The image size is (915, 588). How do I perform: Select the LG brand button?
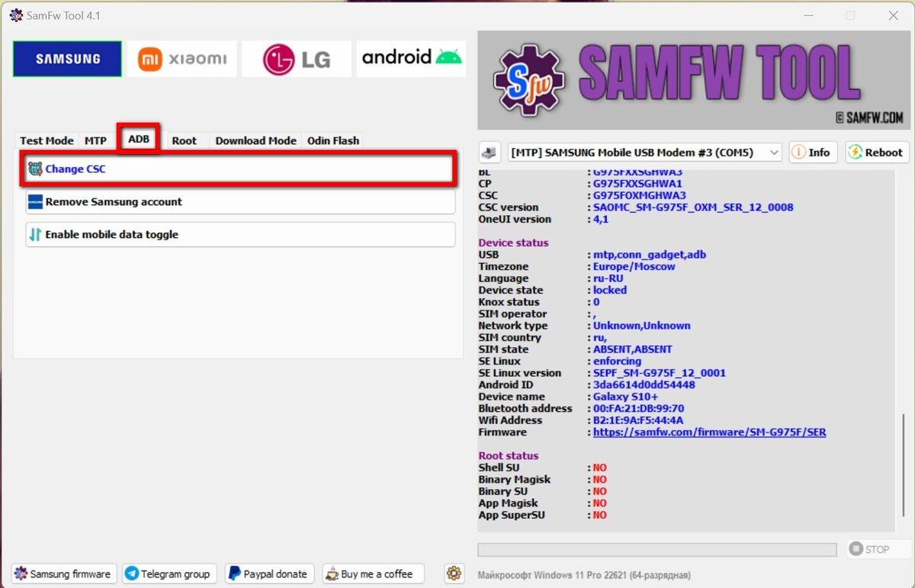click(297, 59)
